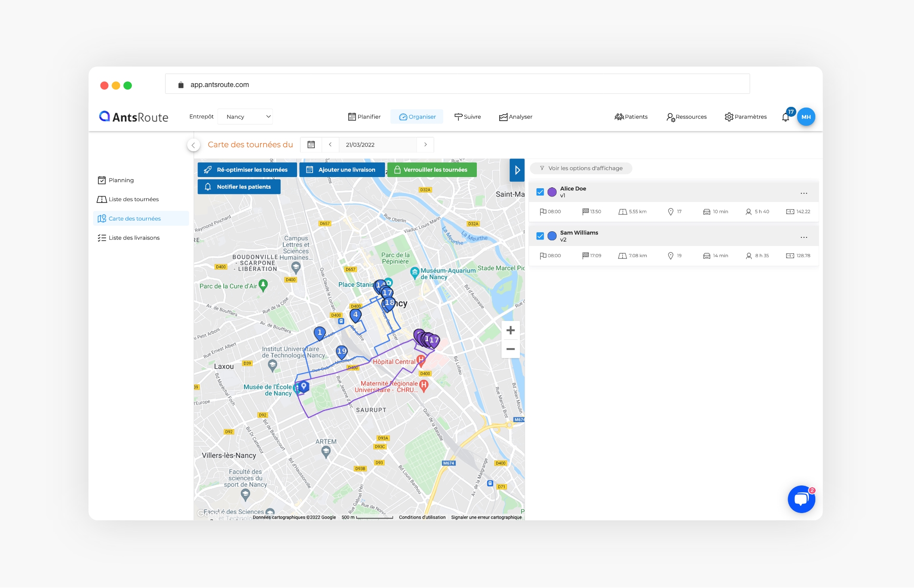The width and height of the screenshot is (914, 588).
Task: Click Verrouiller les tournées button
Action: click(x=432, y=170)
